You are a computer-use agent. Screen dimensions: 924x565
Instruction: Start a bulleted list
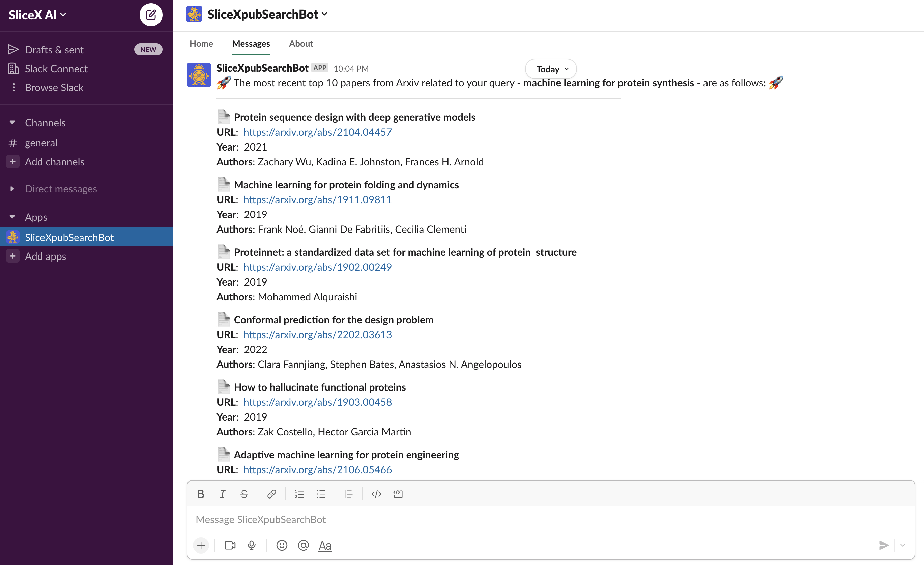coord(321,494)
